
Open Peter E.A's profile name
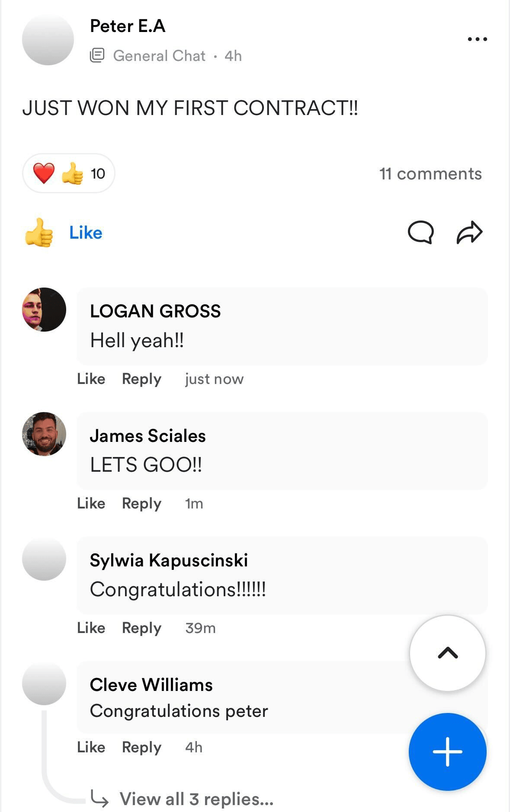pos(128,26)
